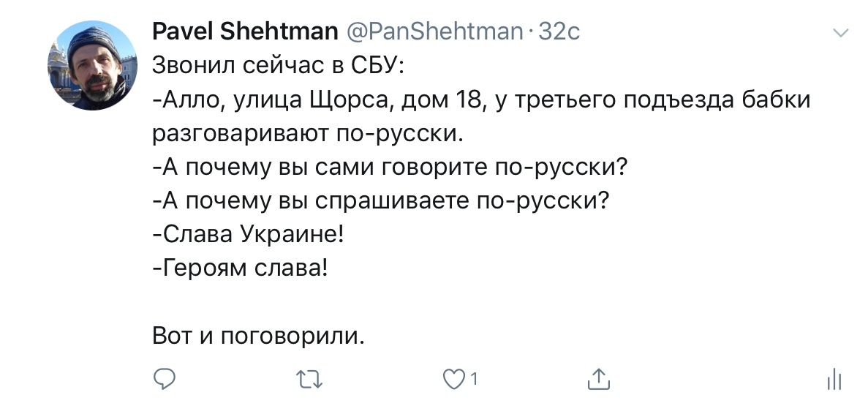Click the line 'А почему вы спрашиваете по-русски?'
Image resolution: width=868 pixels, height=406 pixels.
(384, 201)
